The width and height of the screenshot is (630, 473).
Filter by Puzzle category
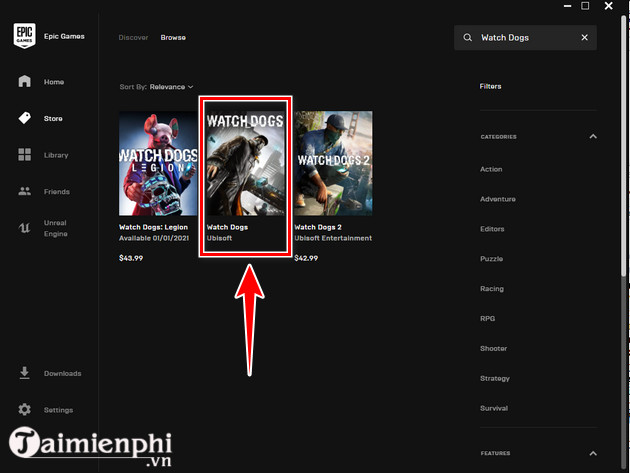tap(491, 258)
